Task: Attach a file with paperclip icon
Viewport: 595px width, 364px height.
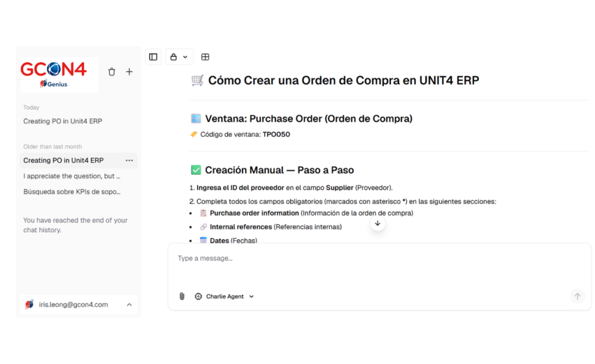Action: pyautogui.click(x=182, y=297)
